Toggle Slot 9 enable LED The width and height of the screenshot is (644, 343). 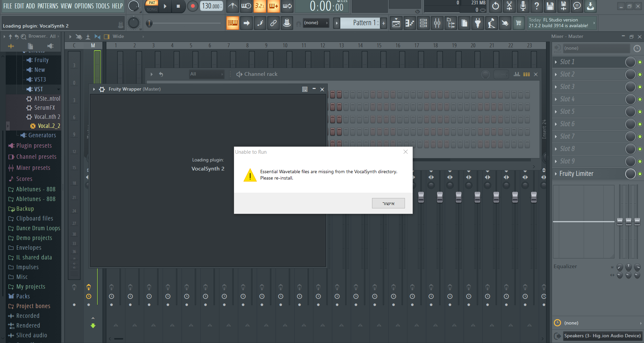click(640, 161)
